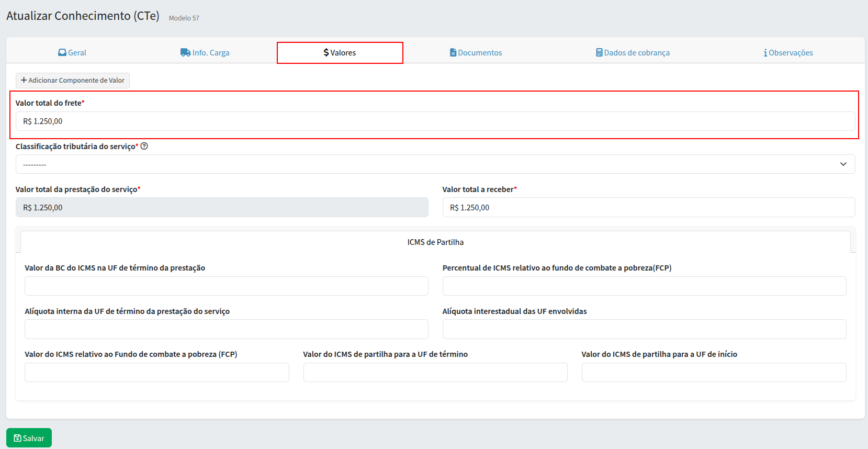The width and height of the screenshot is (868, 449).
Task: Click the plus icon in Adicionar Componente
Action: (24, 80)
